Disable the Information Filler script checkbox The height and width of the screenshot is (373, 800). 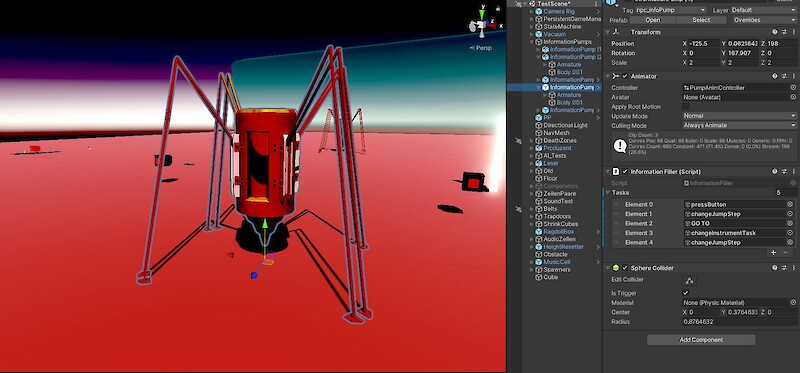click(x=626, y=171)
